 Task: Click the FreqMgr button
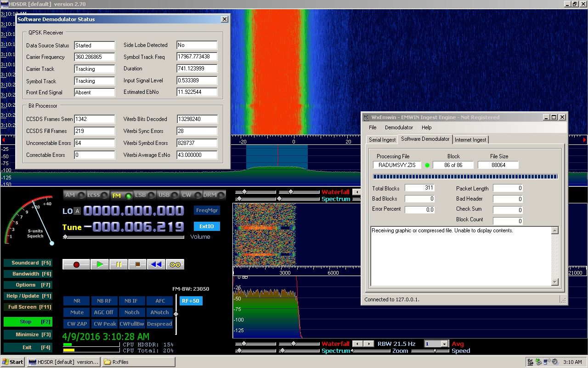(207, 210)
